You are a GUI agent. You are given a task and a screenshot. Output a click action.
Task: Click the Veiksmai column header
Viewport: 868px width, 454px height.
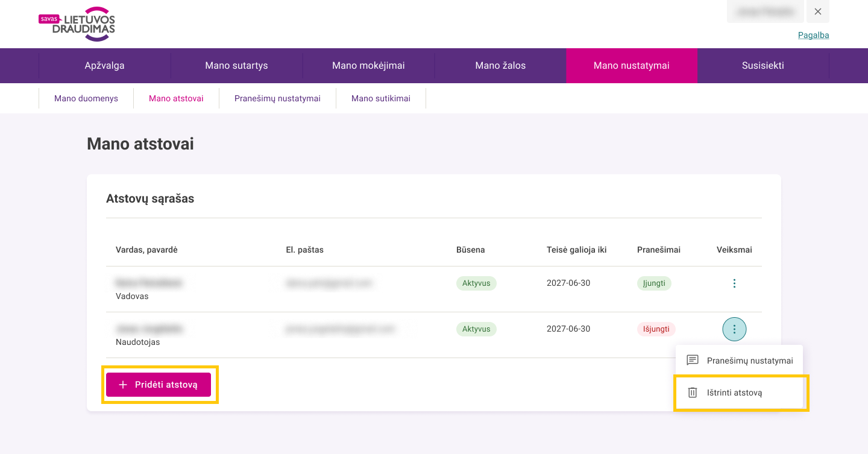coord(734,250)
